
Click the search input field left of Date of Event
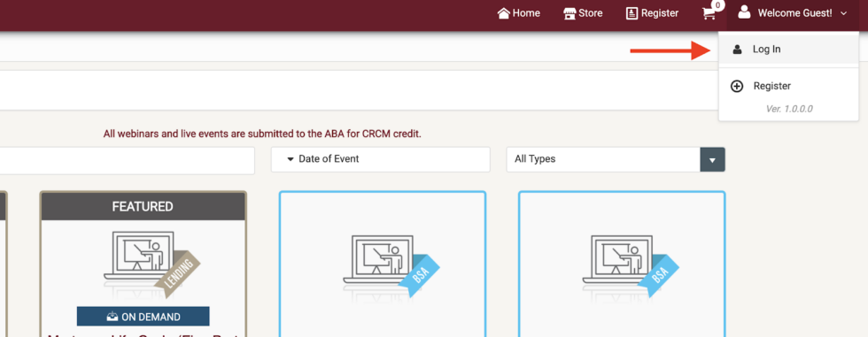128,160
